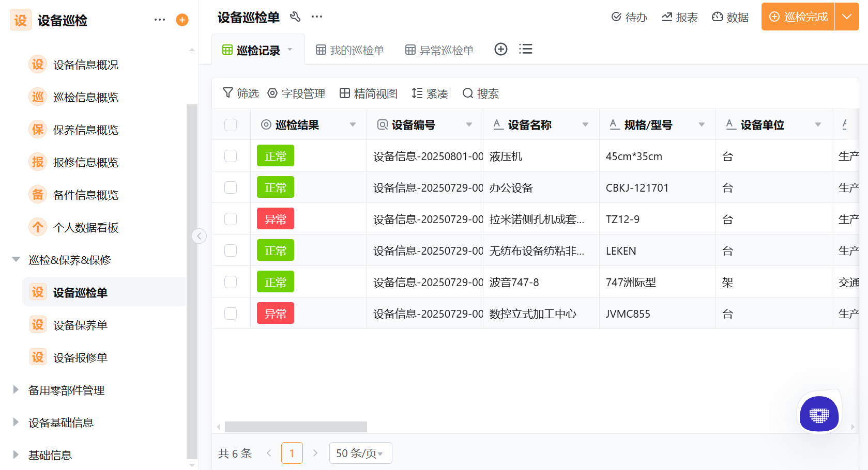
Task: Open the 巡检结果 column filter dropdown
Action: coord(353,124)
